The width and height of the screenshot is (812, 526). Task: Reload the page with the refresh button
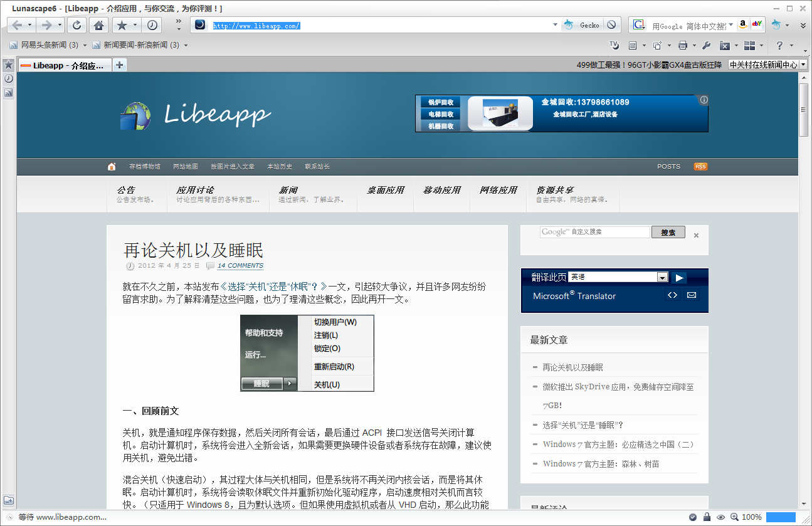point(76,25)
